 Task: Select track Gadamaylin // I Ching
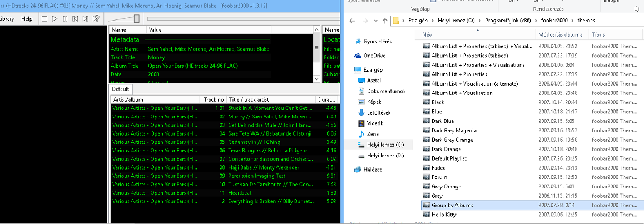(225, 142)
